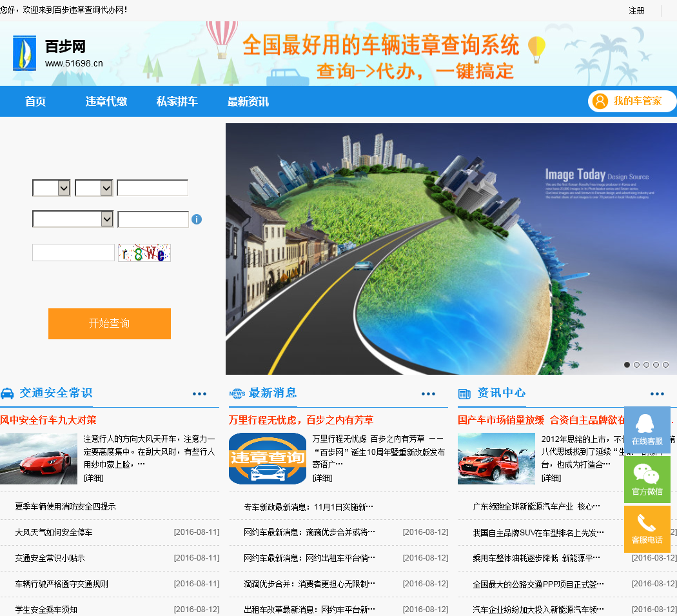Open 在线客服 QQ penguin chat
Image resolution: width=677 pixels, height=616 pixels.
pyautogui.click(x=647, y=430)
